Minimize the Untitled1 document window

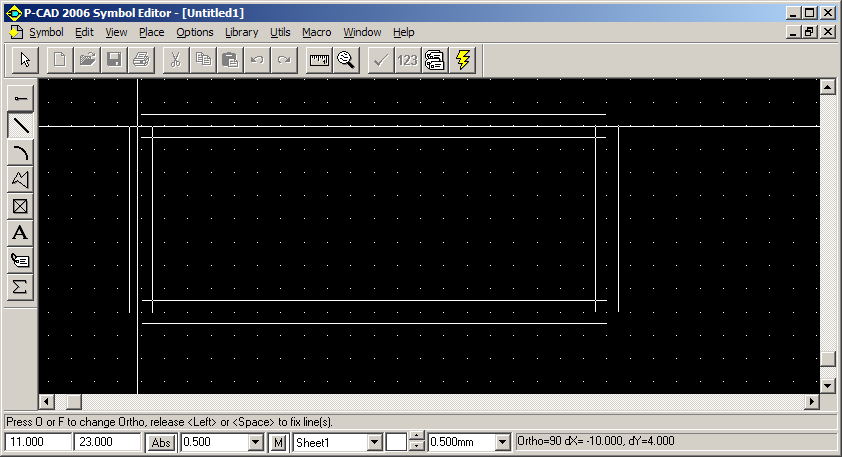[793, 32]
